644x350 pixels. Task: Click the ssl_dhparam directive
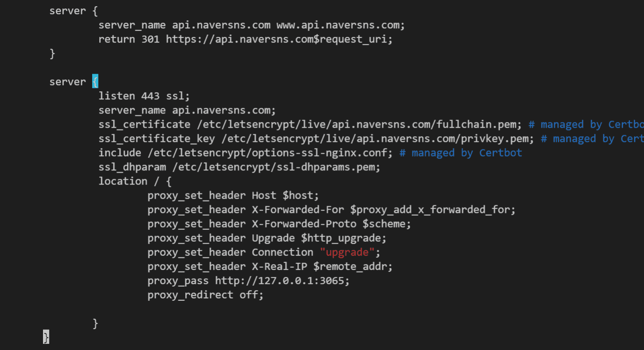point(132,167)
